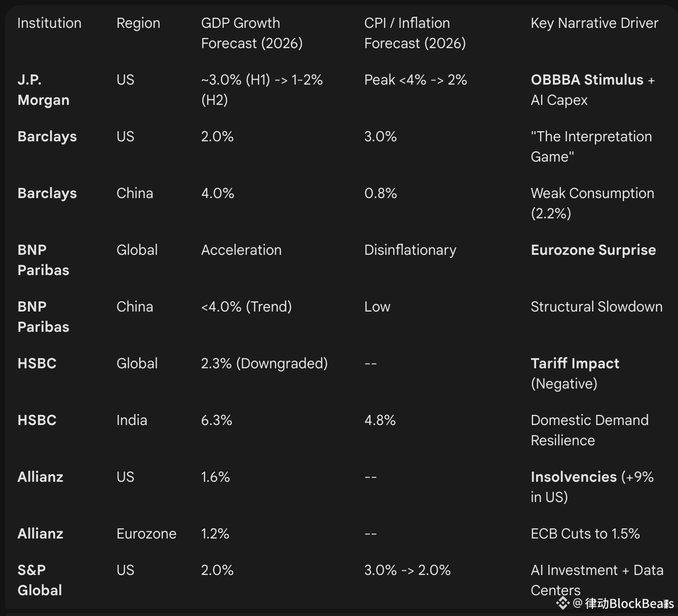Click the ECB Cuts to 1.5% text

pyautogui.click(x=585, y=534)
